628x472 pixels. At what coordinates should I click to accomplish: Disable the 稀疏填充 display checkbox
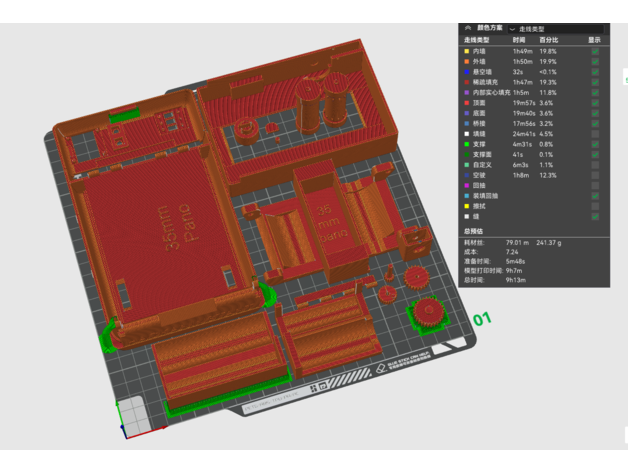(596, 82)
